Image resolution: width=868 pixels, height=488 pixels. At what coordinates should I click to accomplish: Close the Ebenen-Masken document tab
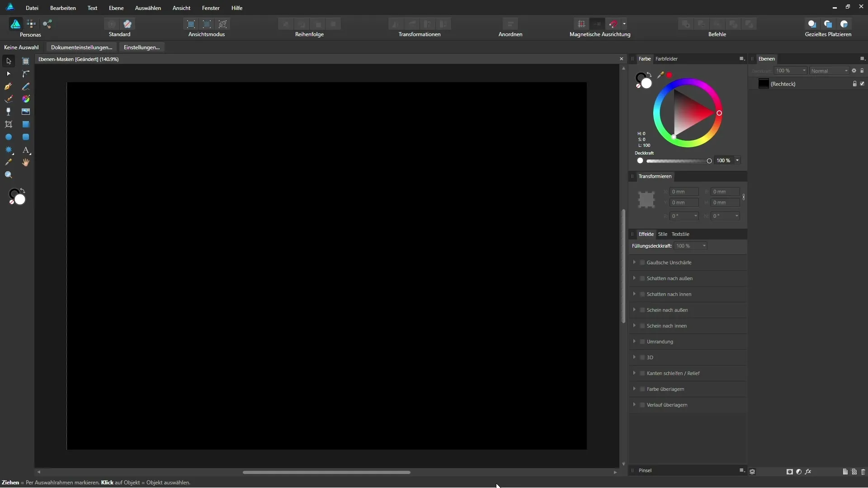click(621, 59)
